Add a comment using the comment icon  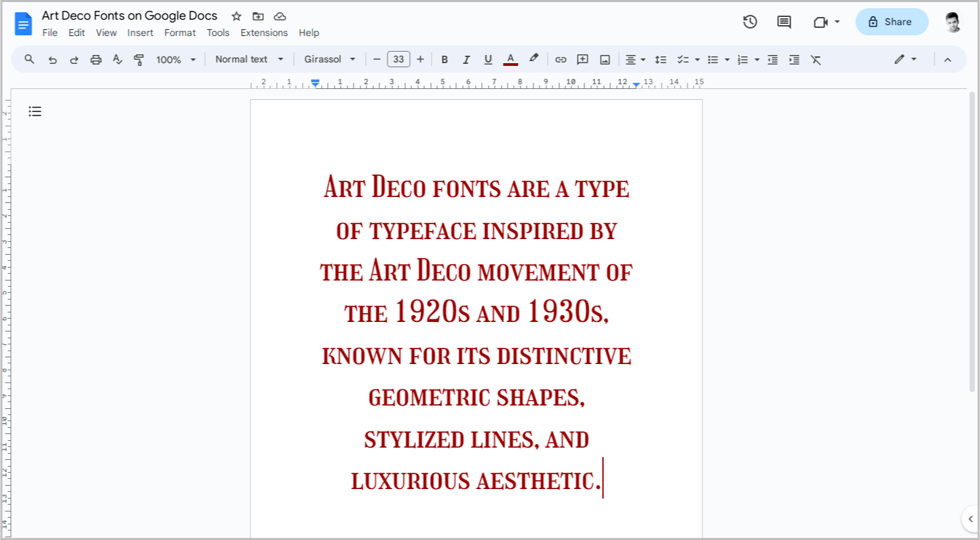tap(582, 59)
